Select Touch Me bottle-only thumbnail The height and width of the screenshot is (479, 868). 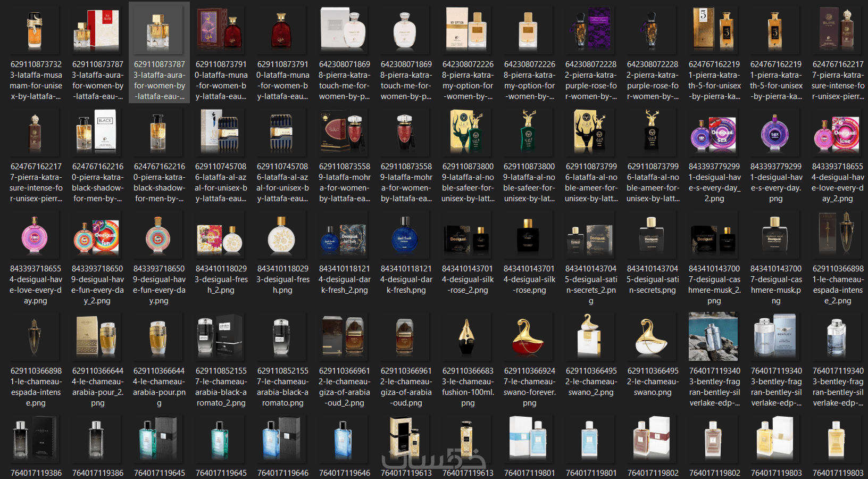tap(406, 30)
